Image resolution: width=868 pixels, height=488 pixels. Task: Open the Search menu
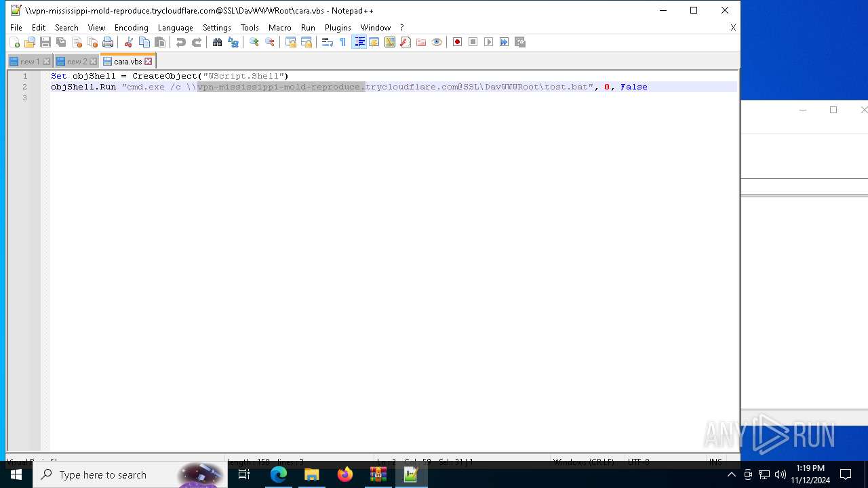tap(66, 28)
